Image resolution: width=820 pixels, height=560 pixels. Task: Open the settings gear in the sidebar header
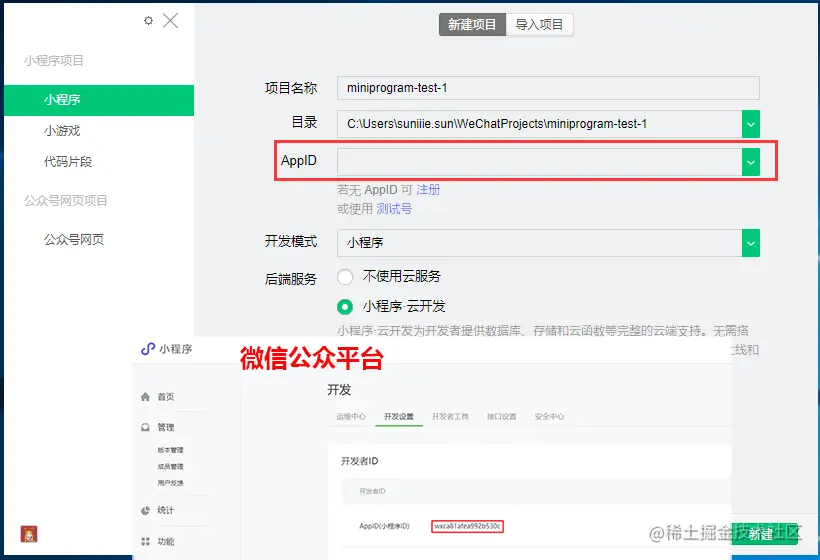pyautogui.click(x=149, y=20)
